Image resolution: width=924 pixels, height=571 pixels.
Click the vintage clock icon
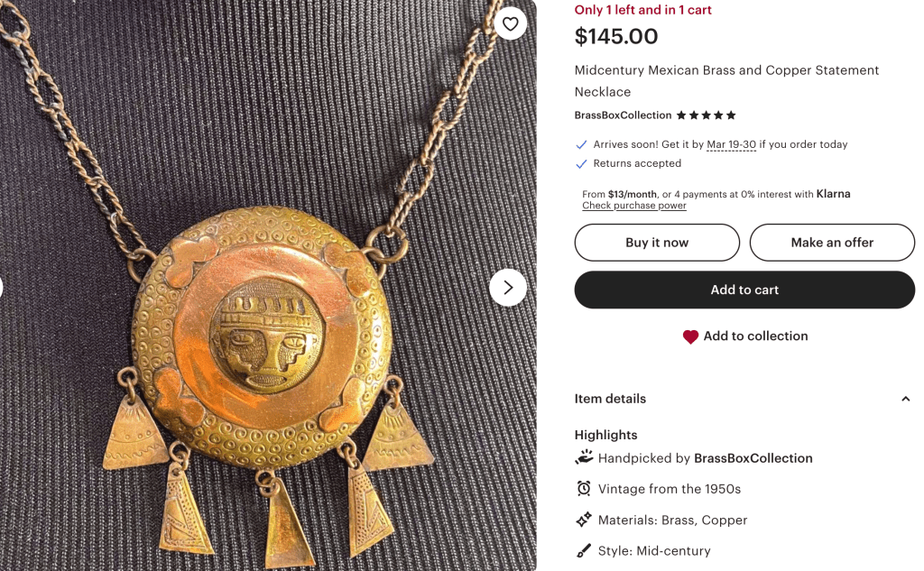click(584, 489)
